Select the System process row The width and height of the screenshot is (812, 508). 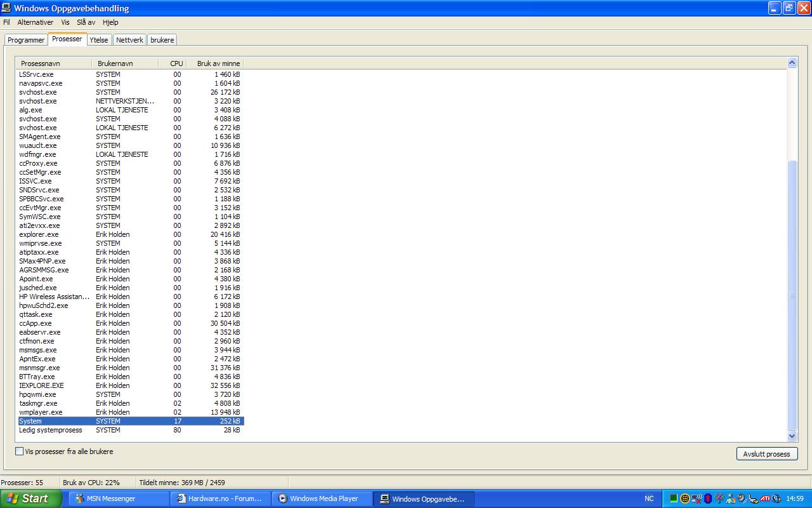point(131,421)
